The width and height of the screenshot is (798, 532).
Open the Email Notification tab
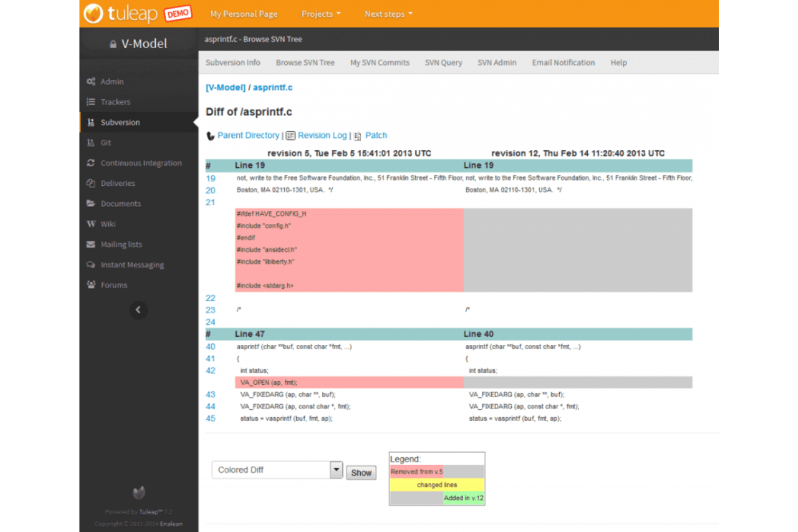[563, 63]
